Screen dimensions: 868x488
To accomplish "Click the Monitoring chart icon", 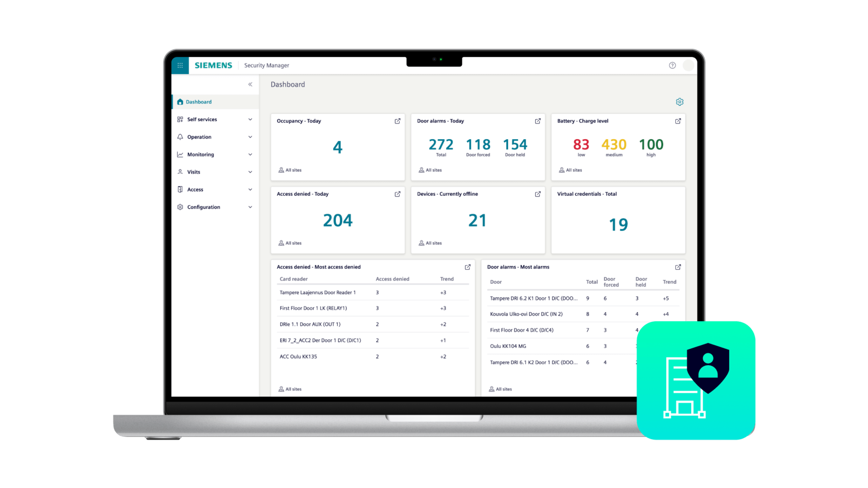I will (x=180, y=154).
